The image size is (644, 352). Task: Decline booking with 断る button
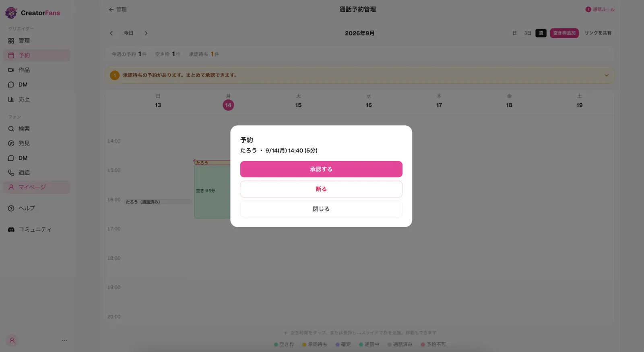[321, 189]
